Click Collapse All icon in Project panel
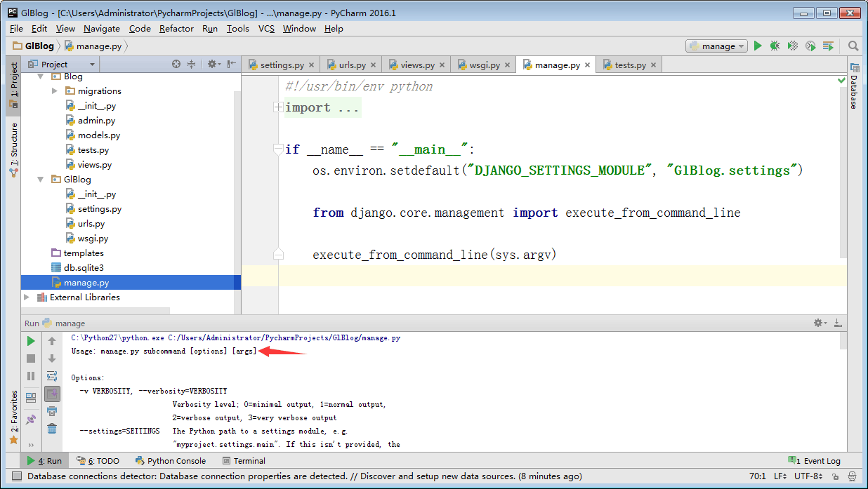Screen dimensions: 868x489 (x=191, y=64)
